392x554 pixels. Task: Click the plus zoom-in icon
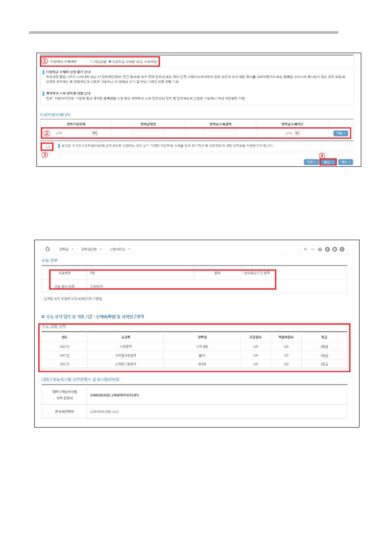(x=305, y=249)
